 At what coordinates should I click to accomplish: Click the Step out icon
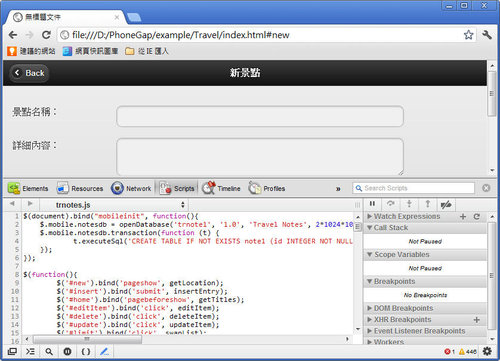pyautogui.click(x=427, y=204)
